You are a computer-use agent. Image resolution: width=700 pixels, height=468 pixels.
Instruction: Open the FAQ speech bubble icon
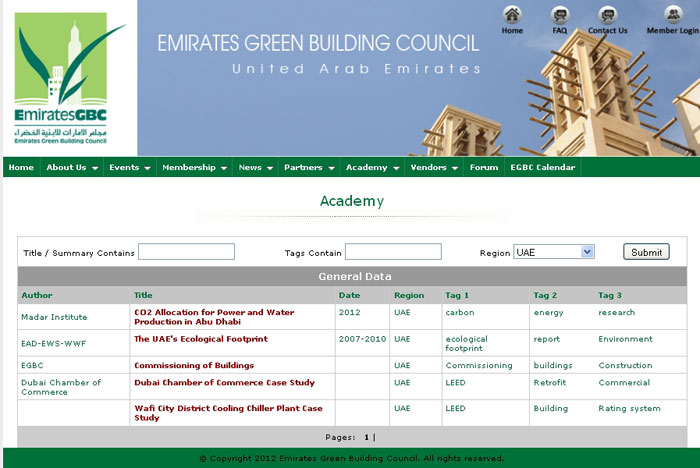(559, 14)
